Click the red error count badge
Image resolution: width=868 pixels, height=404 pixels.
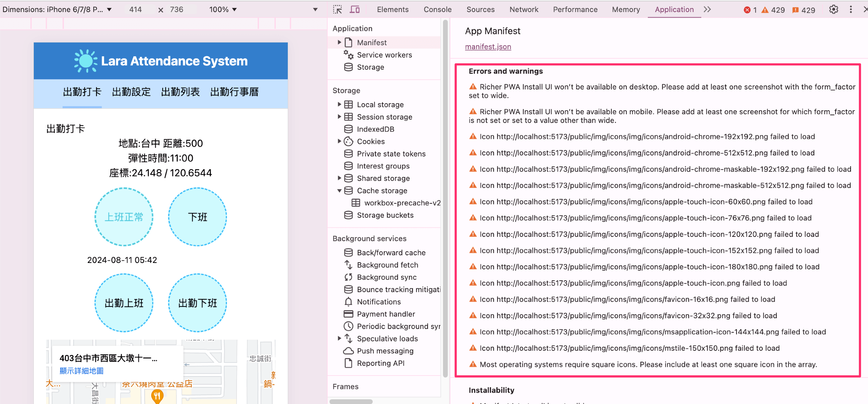pyautogui.click(x=750, y=10)
